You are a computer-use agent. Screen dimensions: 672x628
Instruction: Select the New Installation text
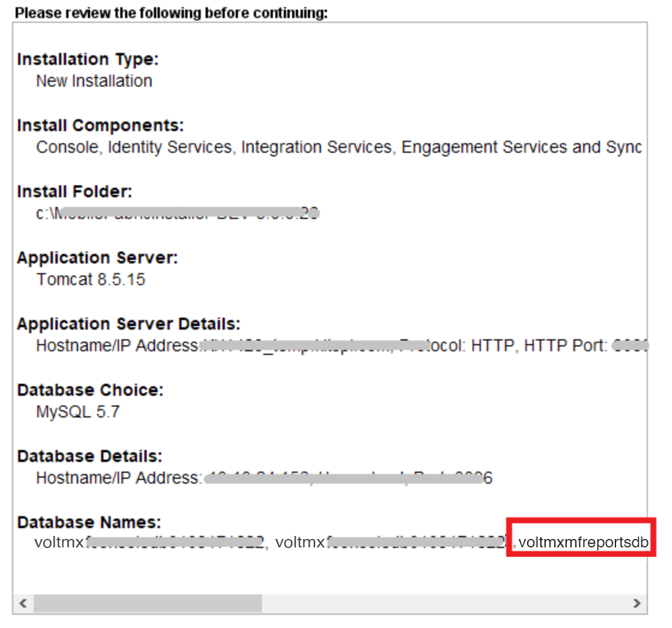pos(94,81)
